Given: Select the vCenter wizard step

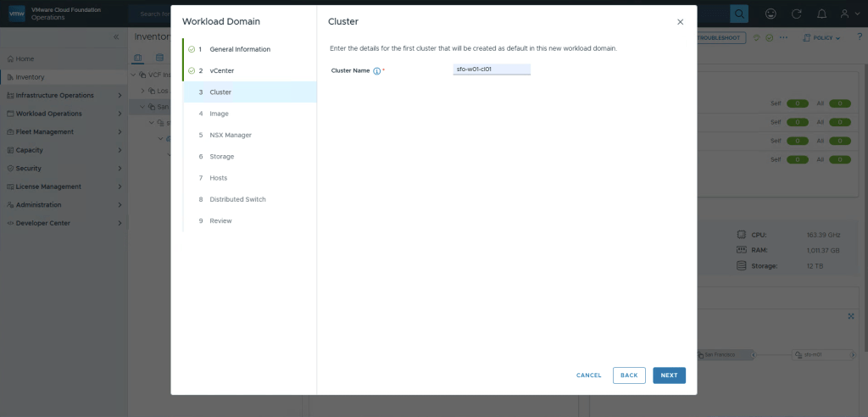Looking at the screenshot, I should coord(221,70).
